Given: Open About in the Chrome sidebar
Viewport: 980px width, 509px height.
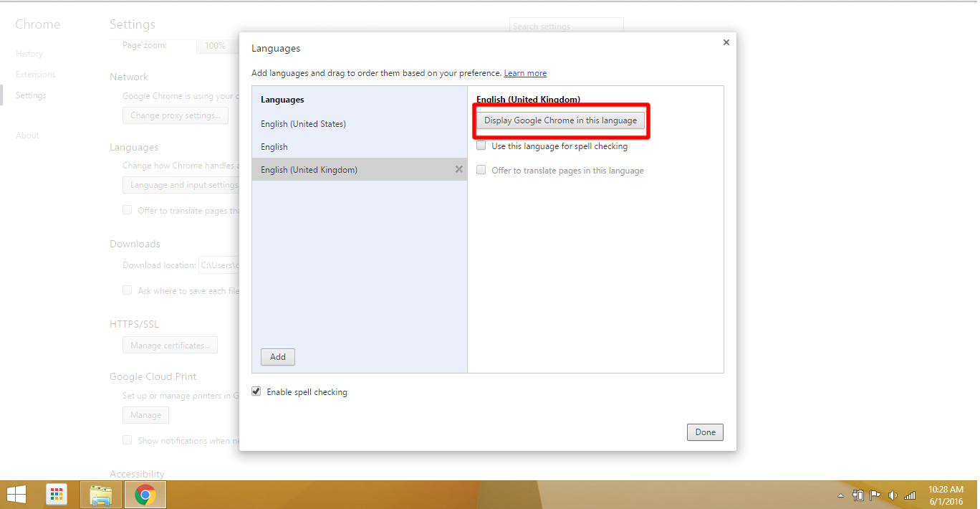Looking at the screenshot, I should (27, 135).
